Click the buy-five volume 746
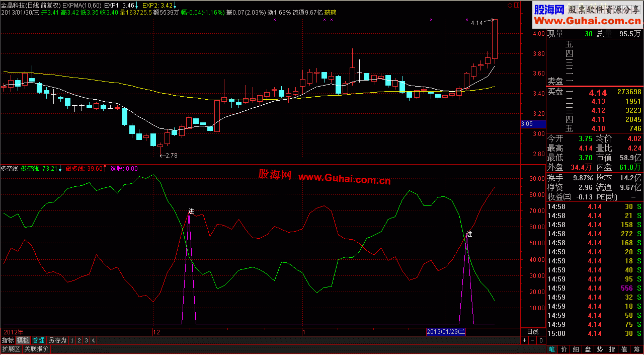Viewport: 644px width, 355px height. [x=635, y=128]
